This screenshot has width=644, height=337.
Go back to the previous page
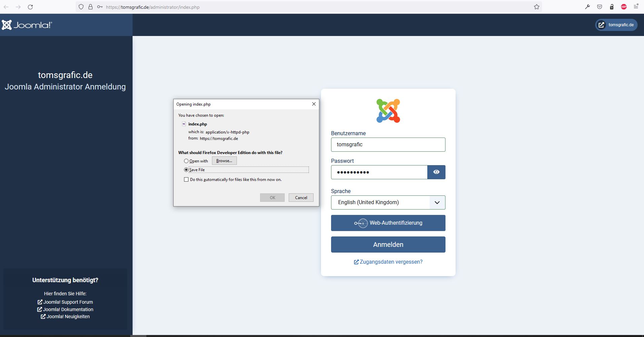pos(6,7)
